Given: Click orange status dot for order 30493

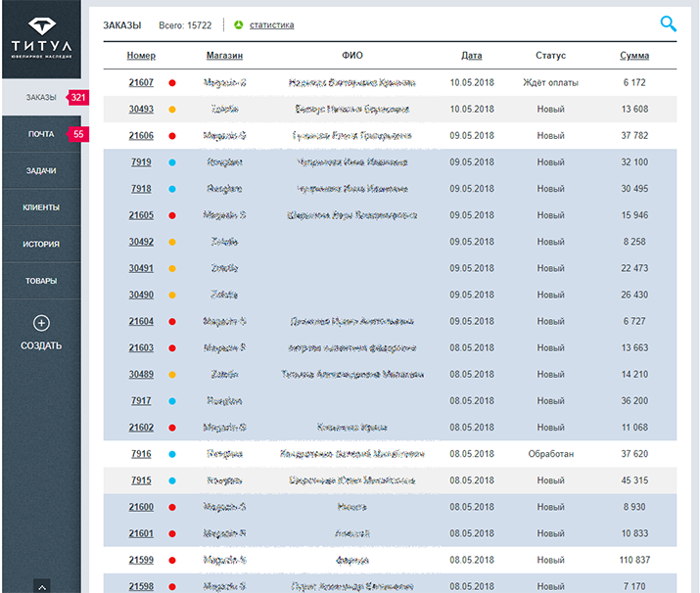Looking at the screenshot, I should point(172,110).
